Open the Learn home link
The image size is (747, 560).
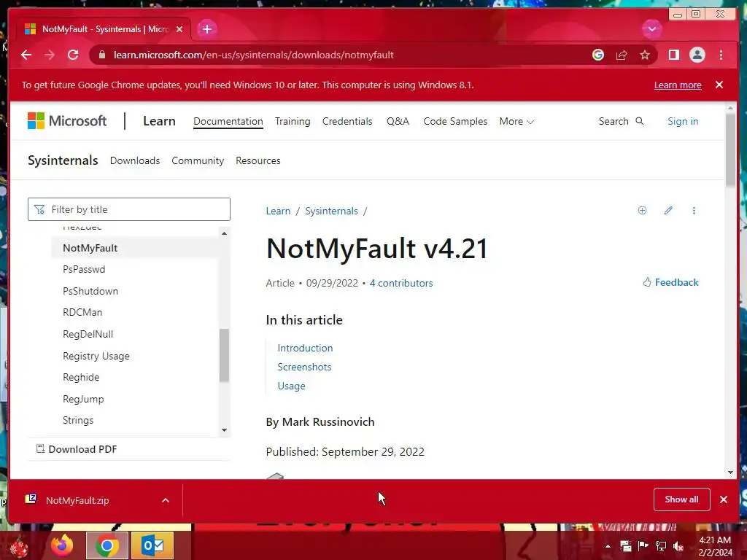159,121
